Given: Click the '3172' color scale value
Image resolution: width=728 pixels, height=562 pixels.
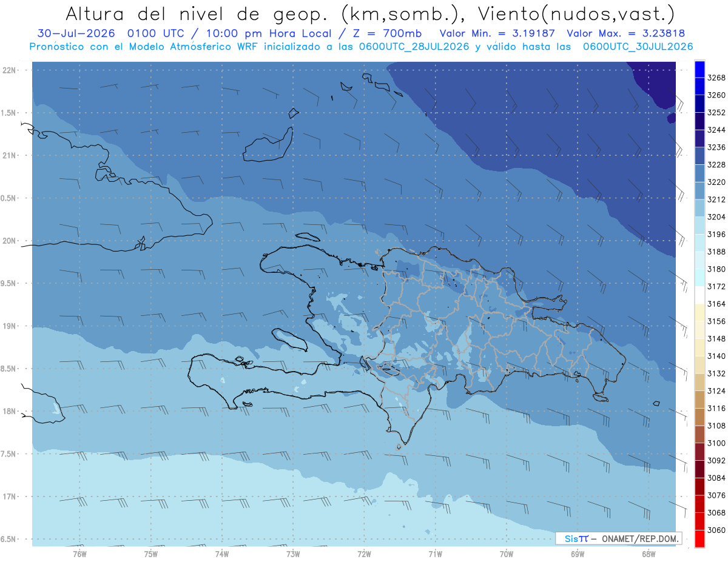Looking at the screenshot, I should (716, 287).
